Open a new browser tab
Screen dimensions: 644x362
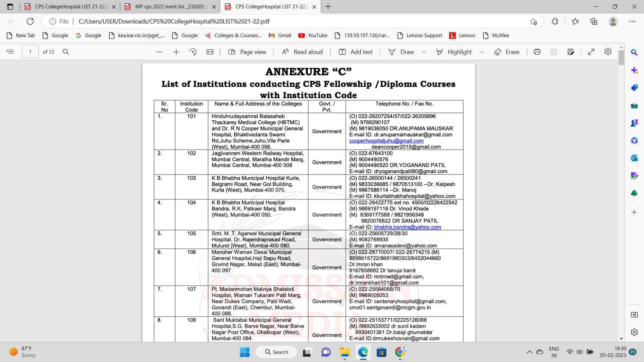(x=328, y=7)
